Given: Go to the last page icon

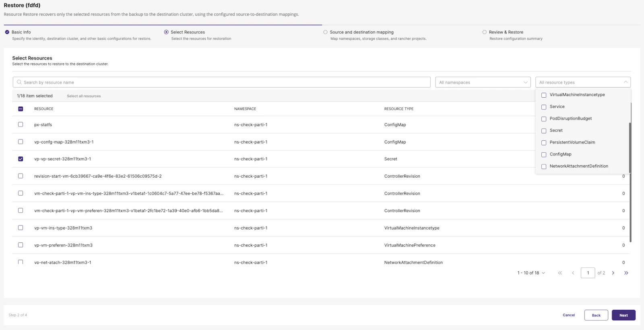Looking at the screenshot, I should coord(626,273).
